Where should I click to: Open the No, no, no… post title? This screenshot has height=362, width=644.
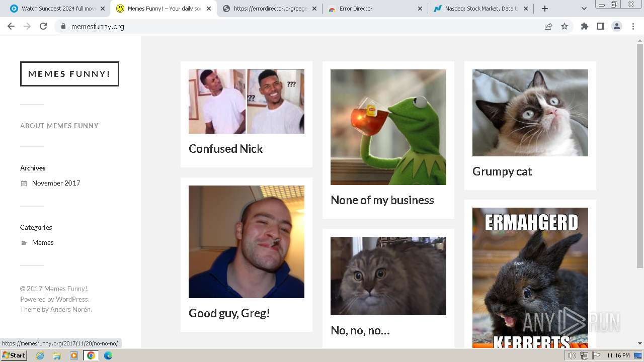click(x=360, y=330)
